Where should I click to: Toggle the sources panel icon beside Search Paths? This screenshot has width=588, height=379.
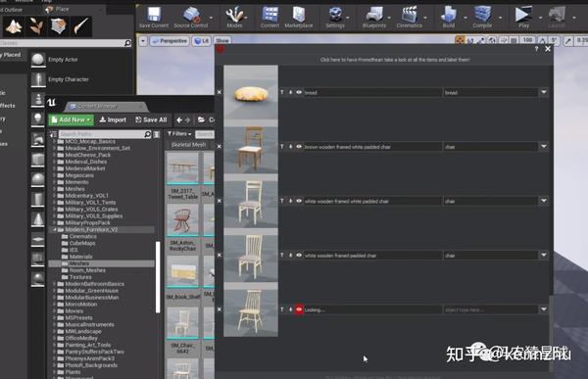[x=53, y=134]
